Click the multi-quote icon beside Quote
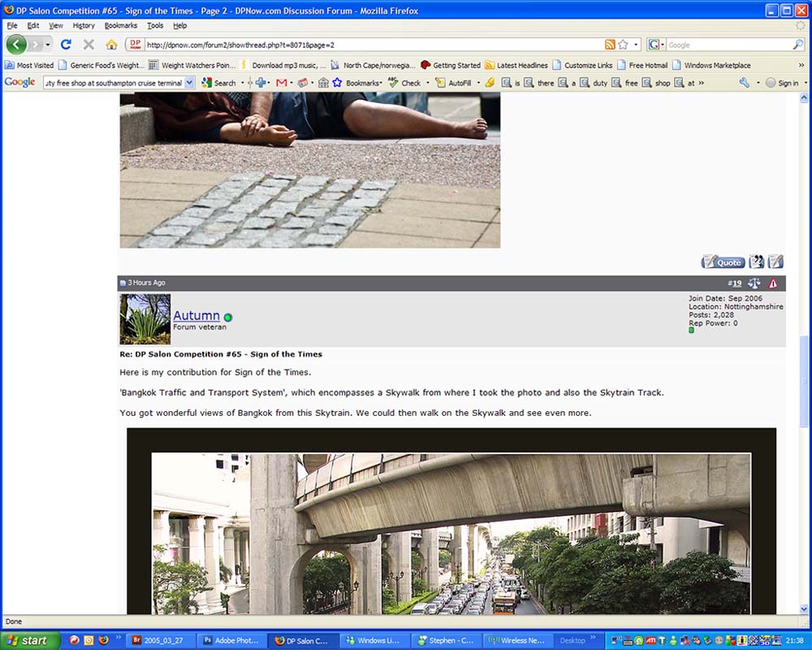Image resolution: width=812 pixels, height=650 pixels. 757,262
